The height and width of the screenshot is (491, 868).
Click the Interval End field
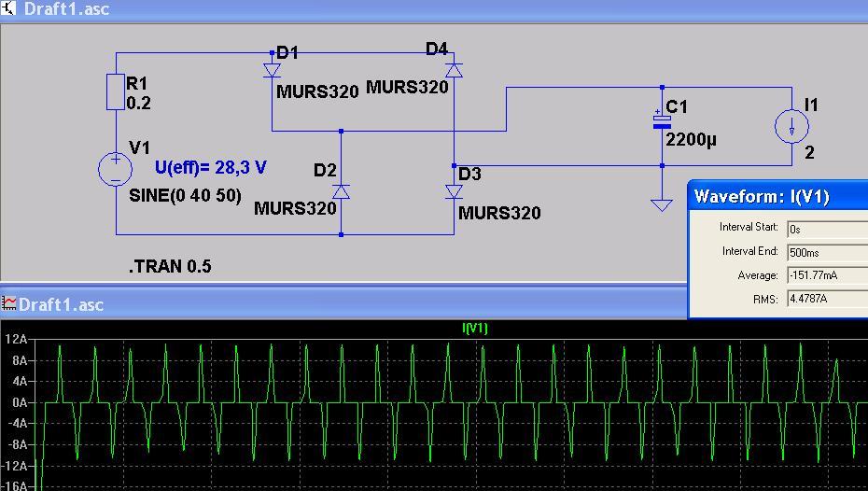[828, 252]
